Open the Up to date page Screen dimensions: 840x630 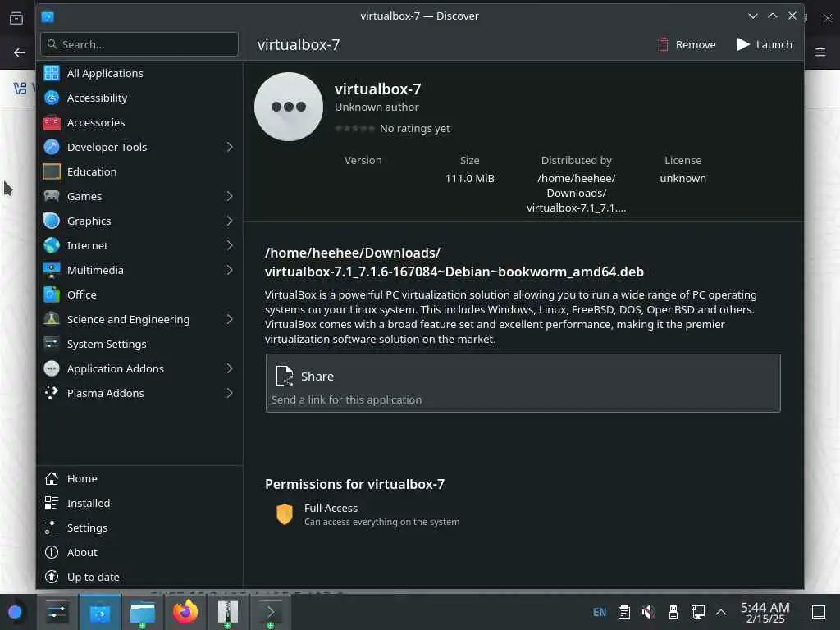(139, 577)
